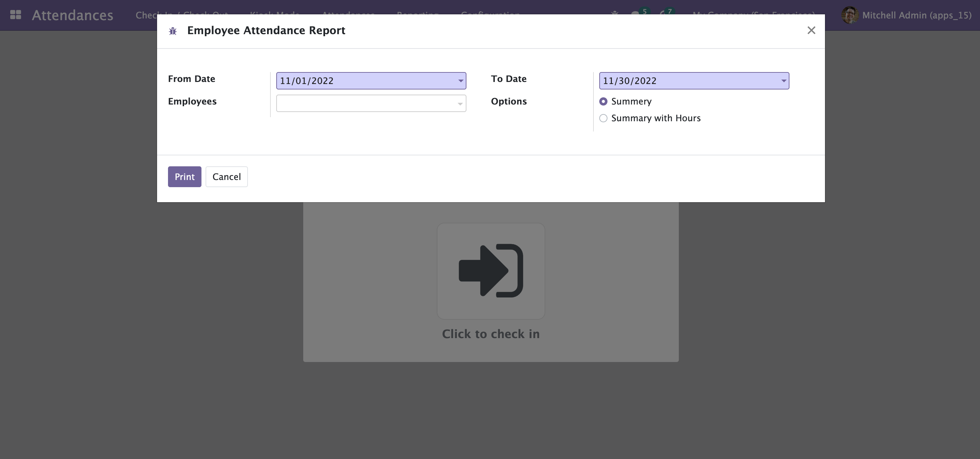Click the empty Employees input field
Image resolution: width=980 pixels, height=459 pixels.
pos(365,103)
